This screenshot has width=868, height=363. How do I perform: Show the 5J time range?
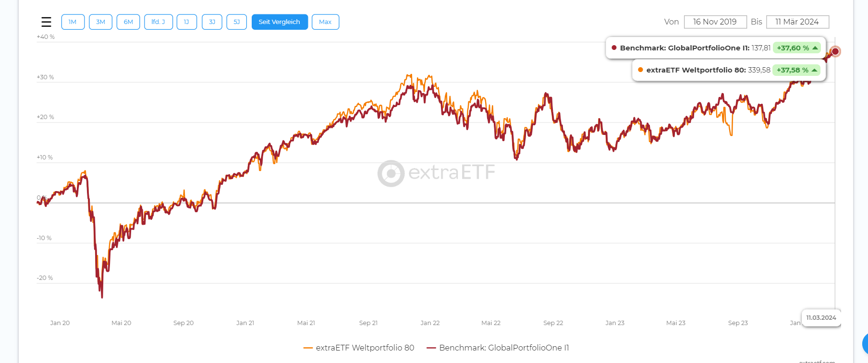(236, 22)
